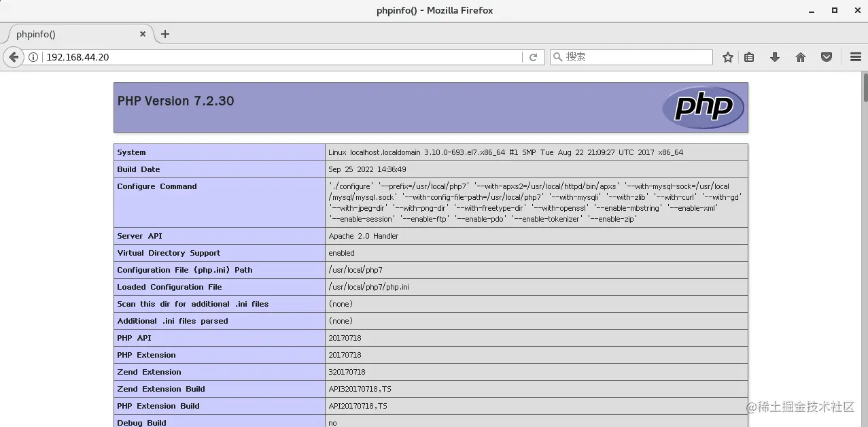Screen dimensions: 868x427
Task: Click the 'System' row label
Action: [x=131, y=152]
